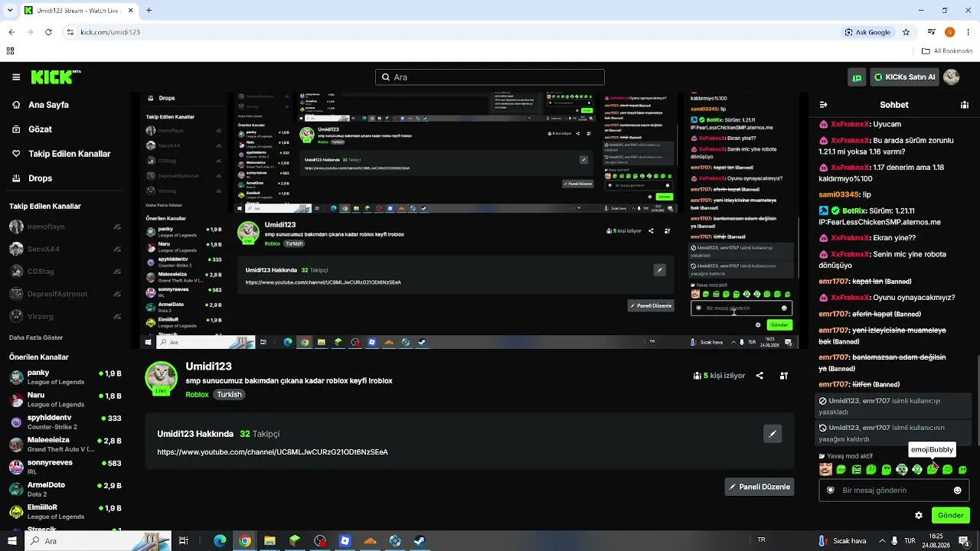Open Steam from the Windows taskbar
Viewport: 980px width, 551px height.
pyautogui.click(x=420, y=540)
